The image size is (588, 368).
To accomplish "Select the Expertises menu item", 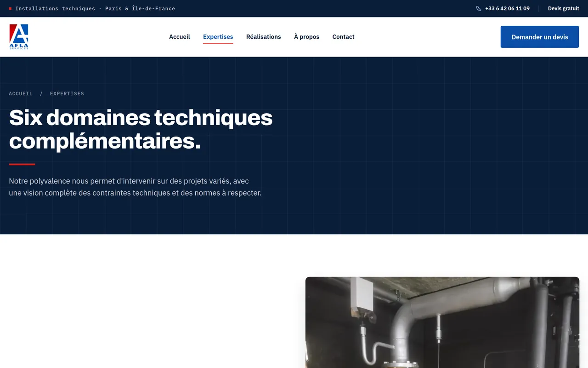I will click(x=218, y=37).
